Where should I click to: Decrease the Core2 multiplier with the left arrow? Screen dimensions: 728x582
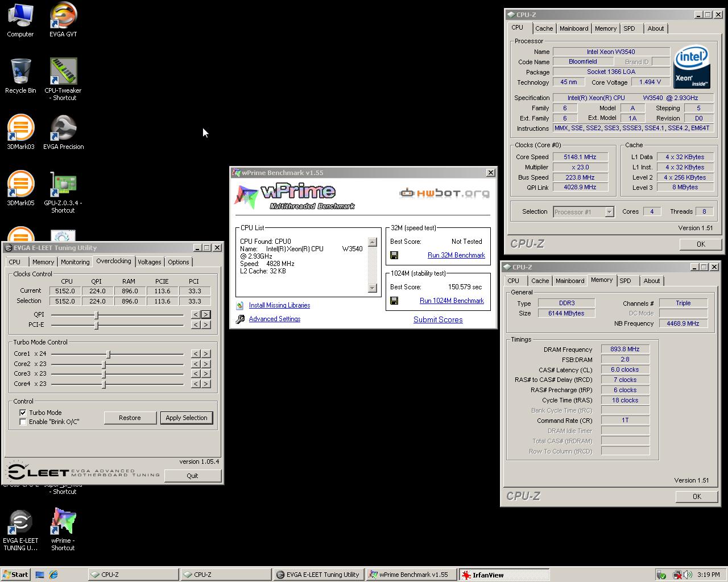(x=196, y=364)
